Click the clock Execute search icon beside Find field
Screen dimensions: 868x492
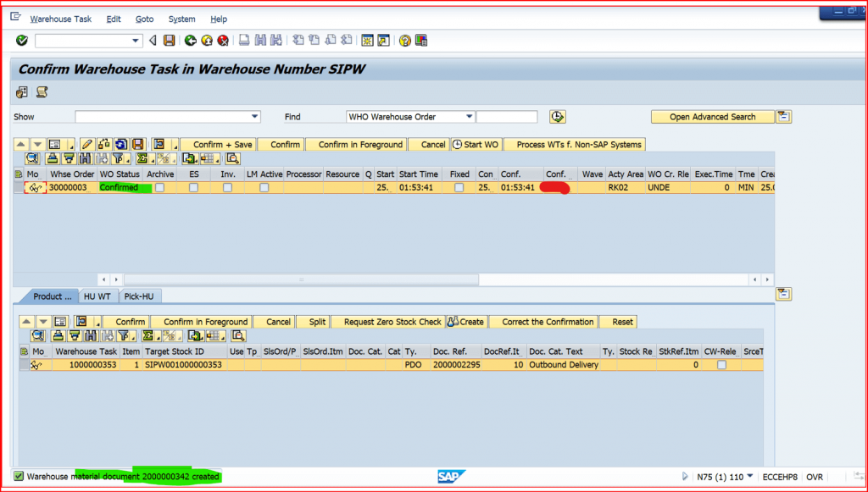point(558,117)
